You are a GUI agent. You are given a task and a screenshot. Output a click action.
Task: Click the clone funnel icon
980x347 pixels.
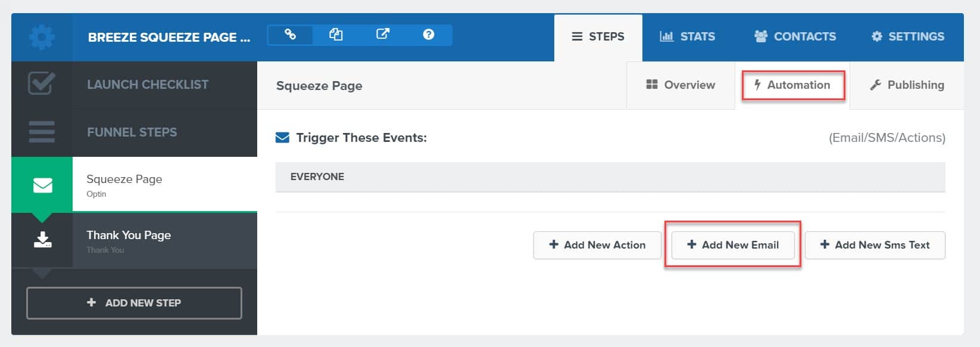click(x=336, y=35)
